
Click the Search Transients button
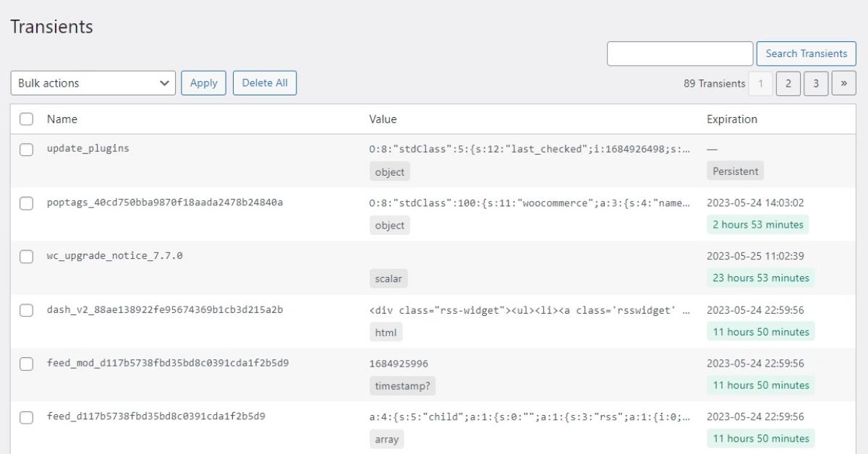click(x=806, y=53)
